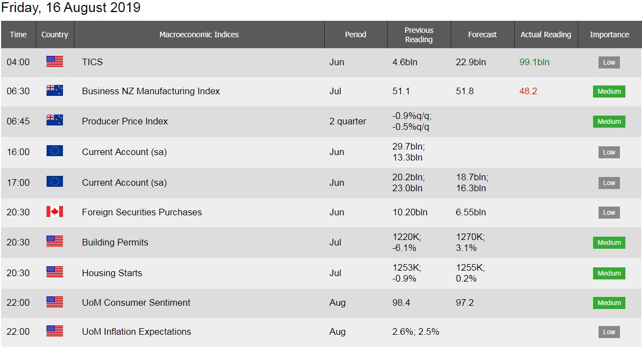The width and height of the screenshot is (644, 349).
Task: Select the Time column header
Action: 18,35
